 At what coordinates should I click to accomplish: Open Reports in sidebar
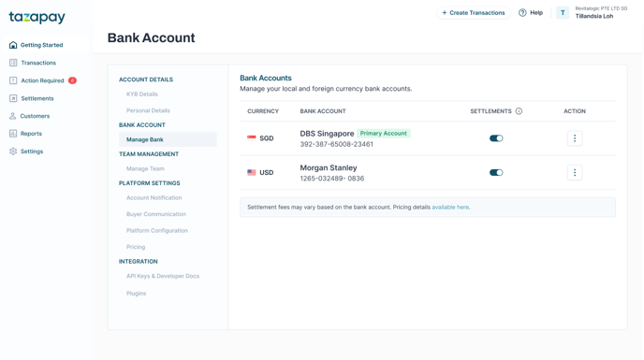click(x=31, y=134)
